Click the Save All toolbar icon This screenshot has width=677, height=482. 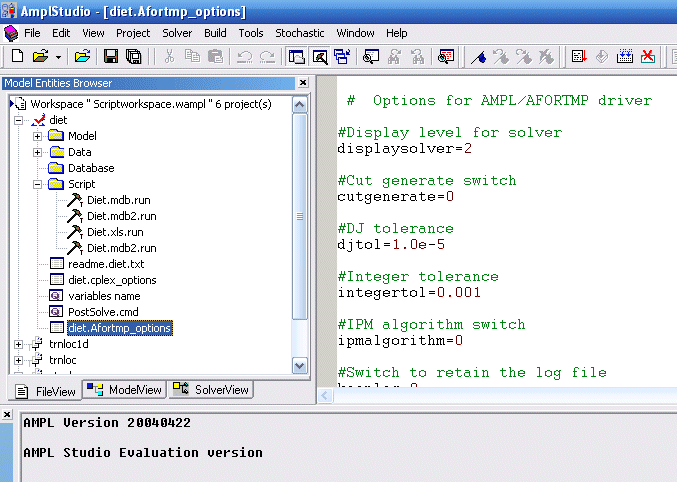[x=132, y=56]
